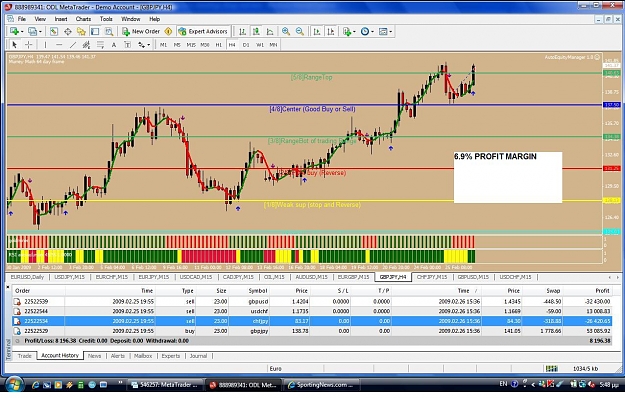
Task: Open the Indicators list icon
Action: pyautogui.click(x=347, y=31)
